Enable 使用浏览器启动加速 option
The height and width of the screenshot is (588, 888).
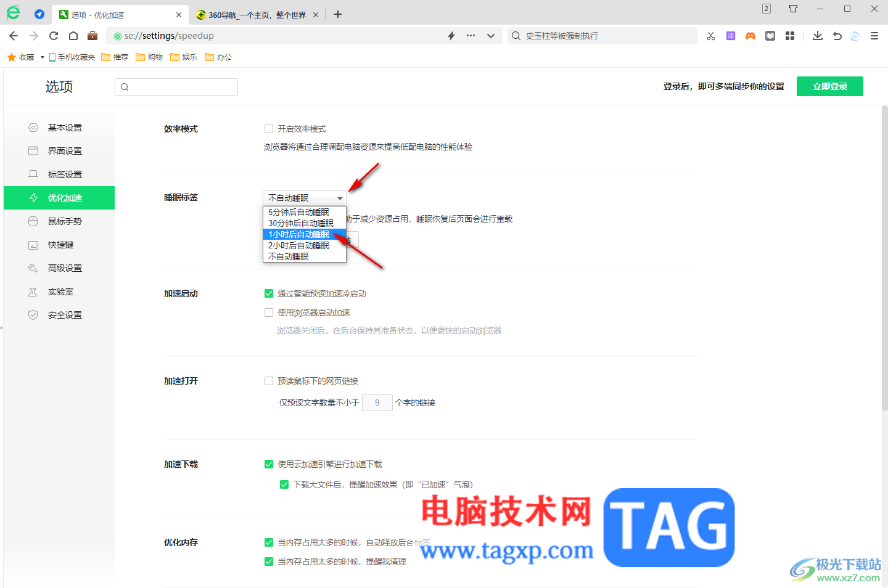tap(269, 312)
